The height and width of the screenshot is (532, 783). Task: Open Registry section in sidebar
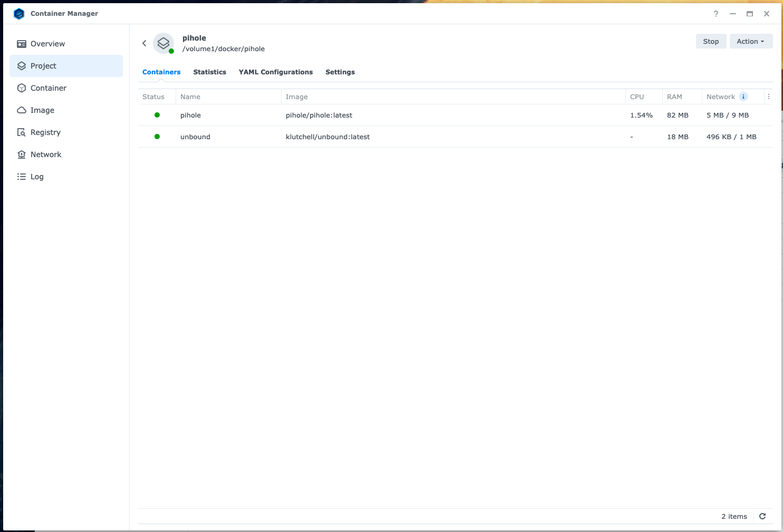coord(66,132)
